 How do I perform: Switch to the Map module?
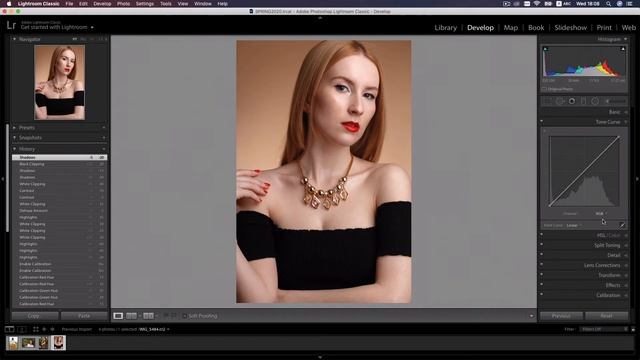coord(510,27)
